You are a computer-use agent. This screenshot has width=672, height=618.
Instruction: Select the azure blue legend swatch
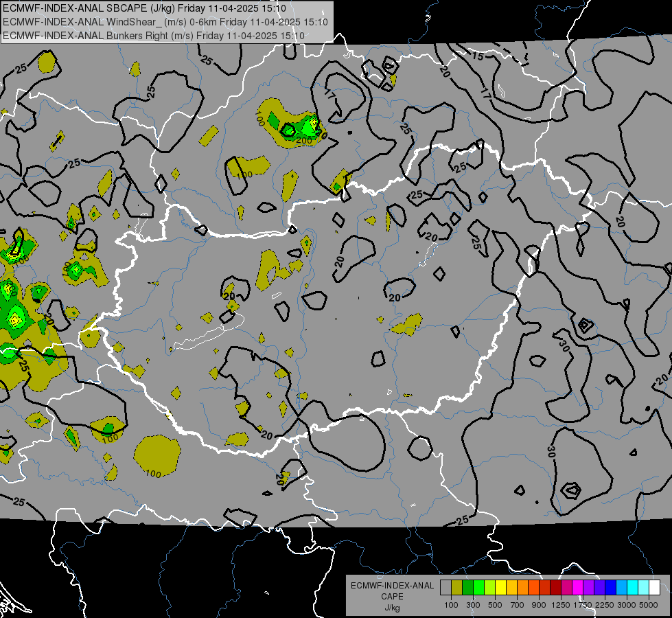621,588
